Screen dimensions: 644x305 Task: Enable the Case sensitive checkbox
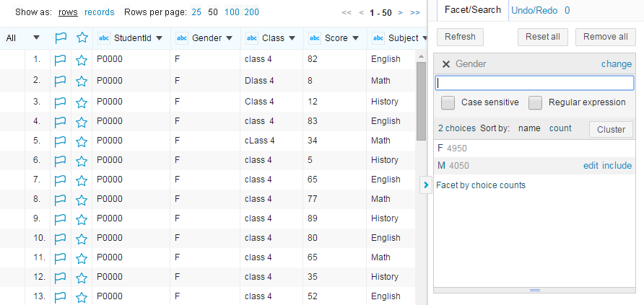448,102
